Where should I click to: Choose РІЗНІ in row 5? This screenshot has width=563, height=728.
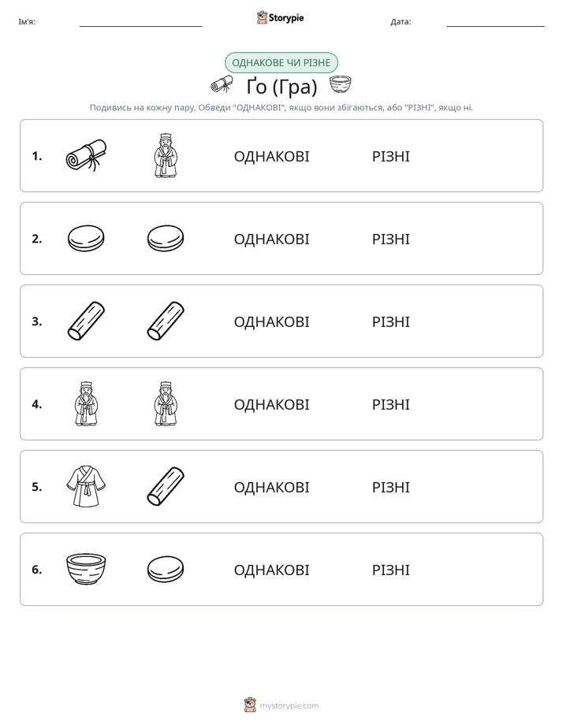[x=390, y=487]
